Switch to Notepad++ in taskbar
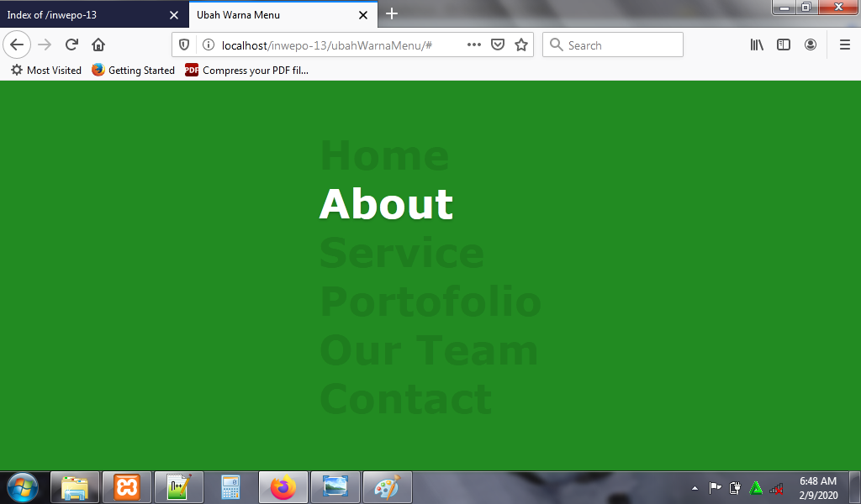 (179, 487)
